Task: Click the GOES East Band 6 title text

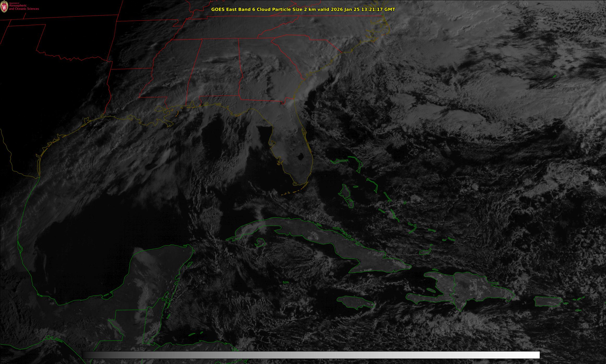Action: pos(303,9)
